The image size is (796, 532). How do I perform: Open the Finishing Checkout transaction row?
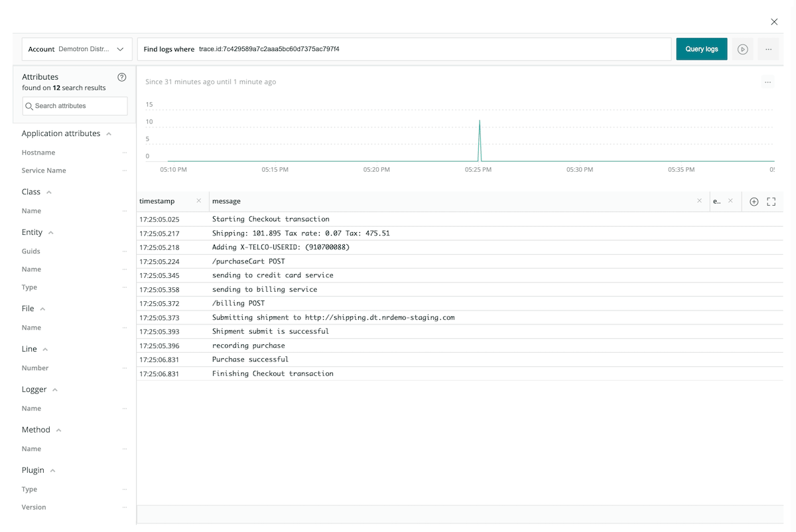click(460, 374)
